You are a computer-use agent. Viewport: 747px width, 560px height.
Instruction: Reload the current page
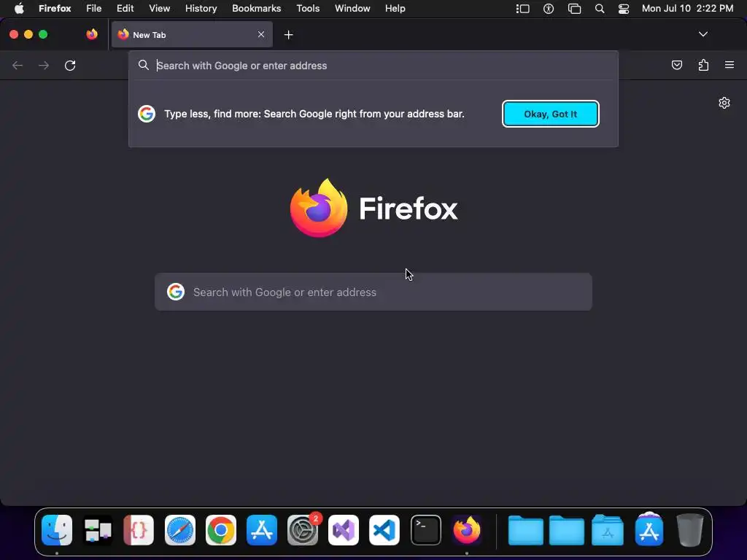click(70, 65)
